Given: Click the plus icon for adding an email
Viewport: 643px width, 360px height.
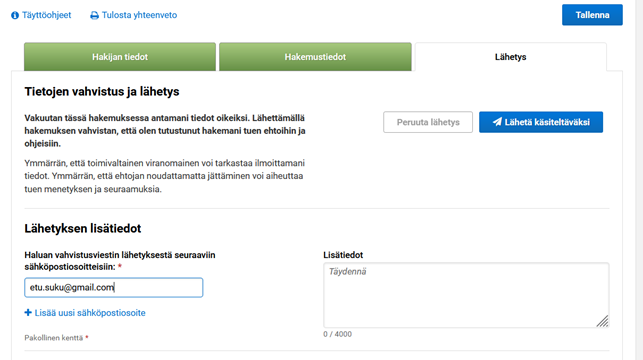Looking at the screenshot, I should pyautogui.click(x=28, y=312).
